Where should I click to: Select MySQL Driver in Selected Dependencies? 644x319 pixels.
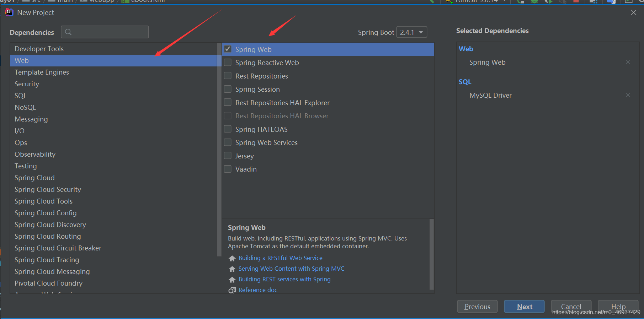pos(490,95)
